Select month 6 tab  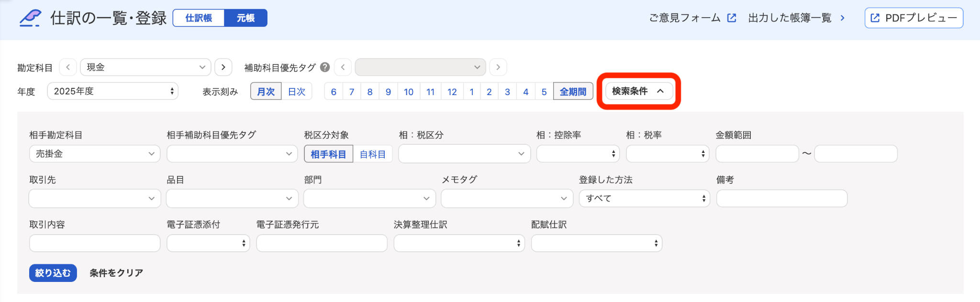coord(334,91)
